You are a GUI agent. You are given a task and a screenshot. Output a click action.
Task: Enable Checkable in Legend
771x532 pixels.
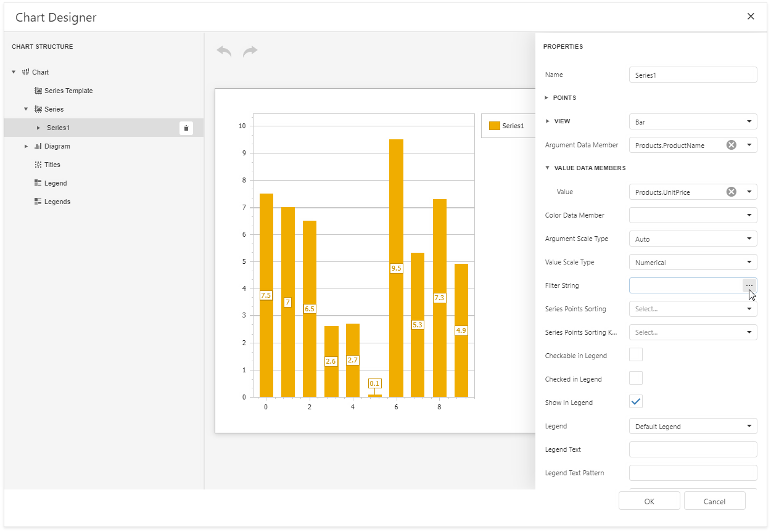coord(635,355)
